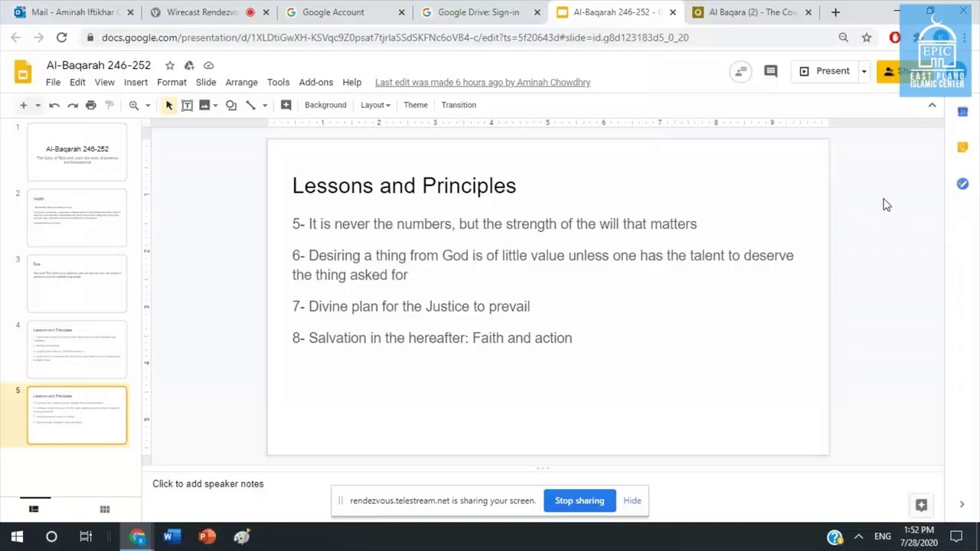Image resolution: width=980 pixels, height=551 pixels.
Task: Add a comment from the toolbar
Action: point(286,105)
